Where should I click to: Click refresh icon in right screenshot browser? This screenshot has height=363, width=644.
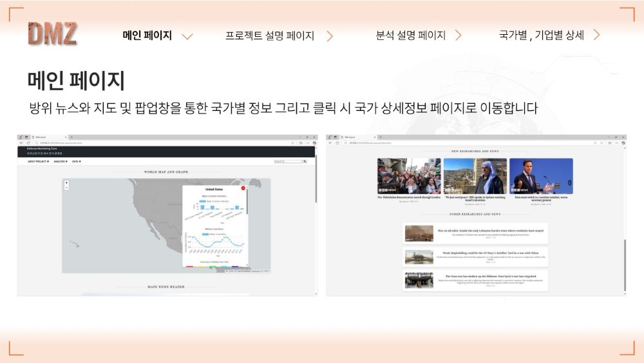click(x=337, y=142)
